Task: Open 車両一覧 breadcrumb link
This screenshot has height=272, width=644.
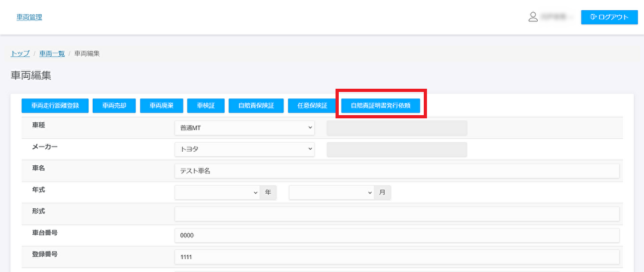Action: point(52,53)
